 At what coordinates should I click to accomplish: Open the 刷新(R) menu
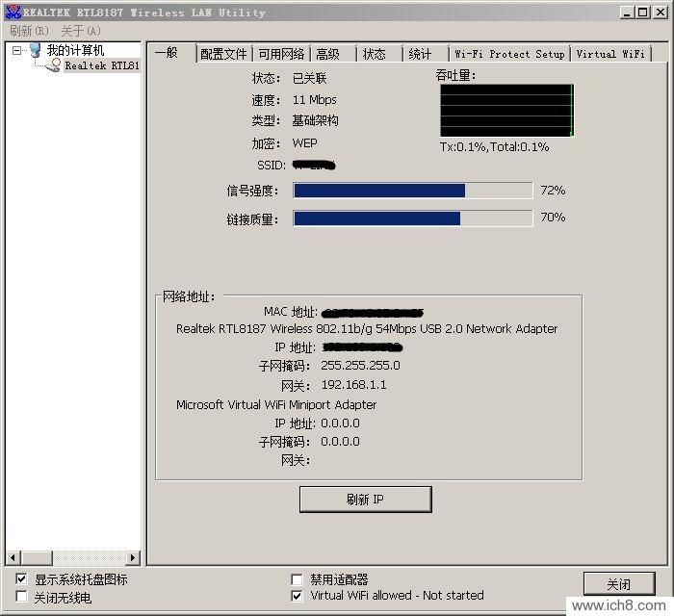pos(29,31)
